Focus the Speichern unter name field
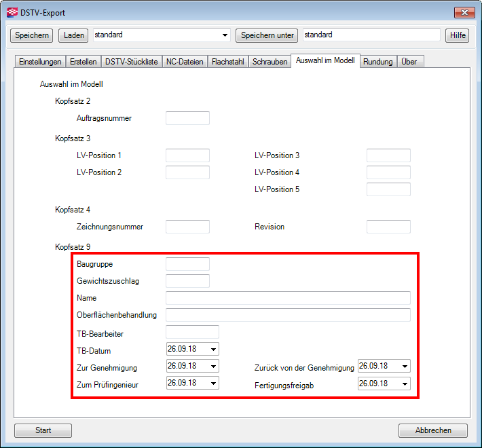Viewport: 482px width, 448px height. point(371,35)
